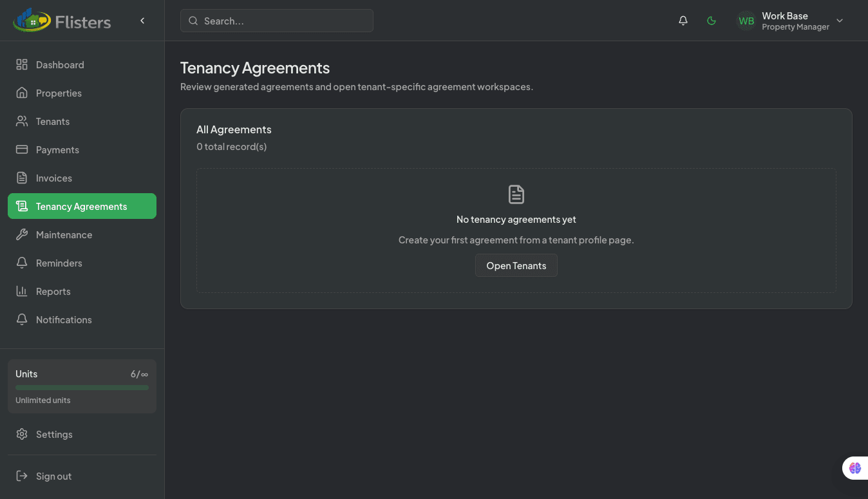Screen dimensions: 868x499
Task: Toggle dark mode with the moon icon
Action: (712, 21)
